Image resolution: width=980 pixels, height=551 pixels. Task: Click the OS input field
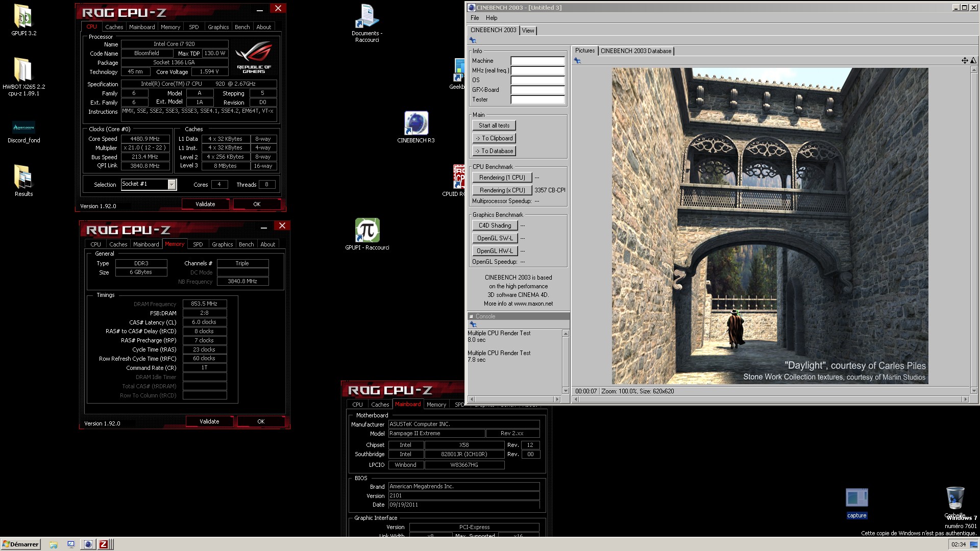tap(537, 80)
